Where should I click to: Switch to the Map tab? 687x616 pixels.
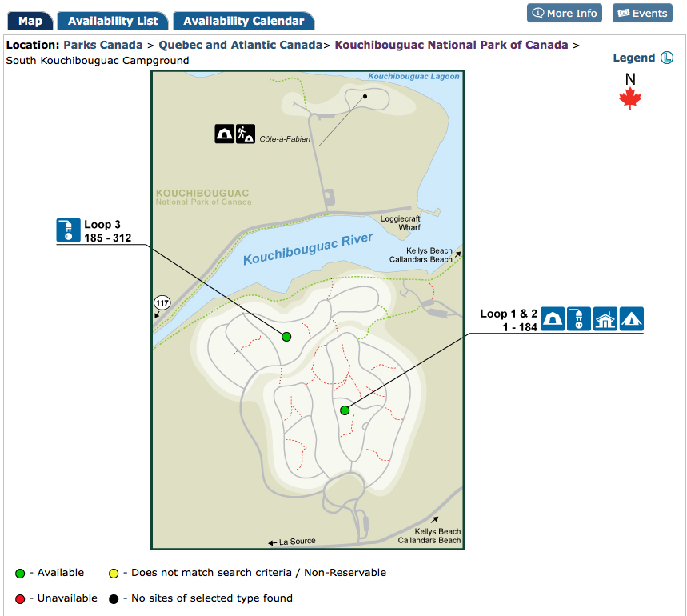pyautogui.click(x=30, y=21)
